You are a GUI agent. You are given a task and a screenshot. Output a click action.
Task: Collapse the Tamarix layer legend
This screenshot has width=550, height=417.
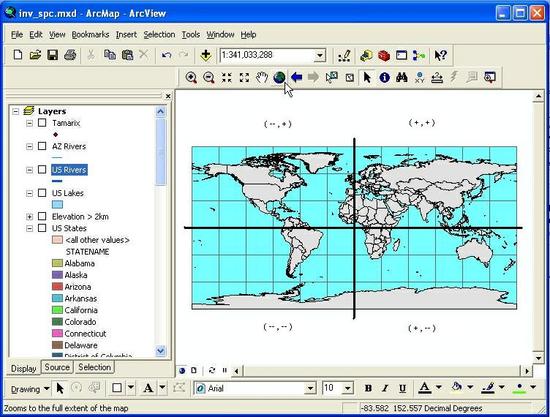(29, 123)
